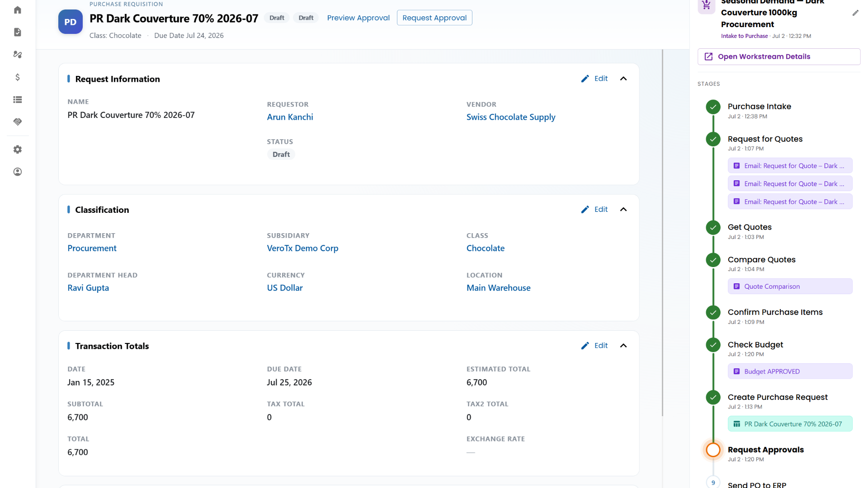Edit the Classification section
The height and width of the screenshot is (488, 868).
click(x=594, y=209)
